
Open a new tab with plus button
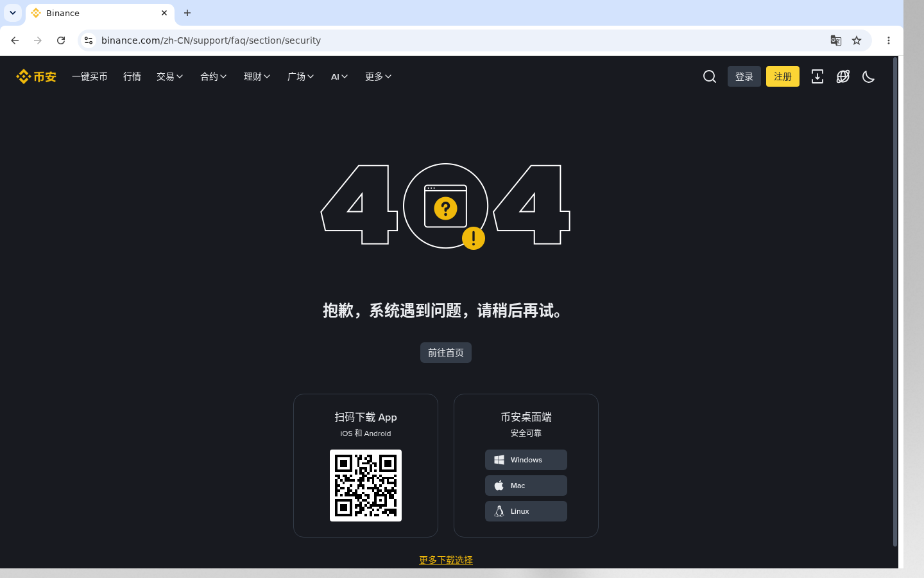pyautogui.click(x=187, y=13)
